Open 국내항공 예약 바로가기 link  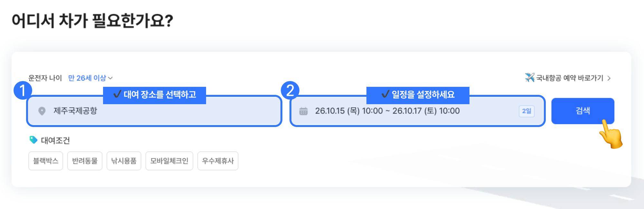coord(568,78)
